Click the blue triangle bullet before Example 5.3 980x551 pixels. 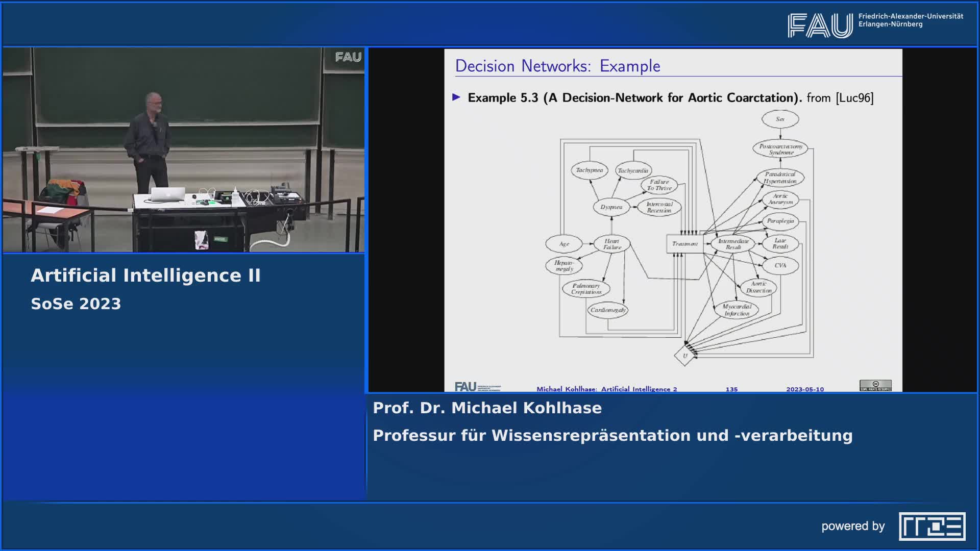click(456, 97)
